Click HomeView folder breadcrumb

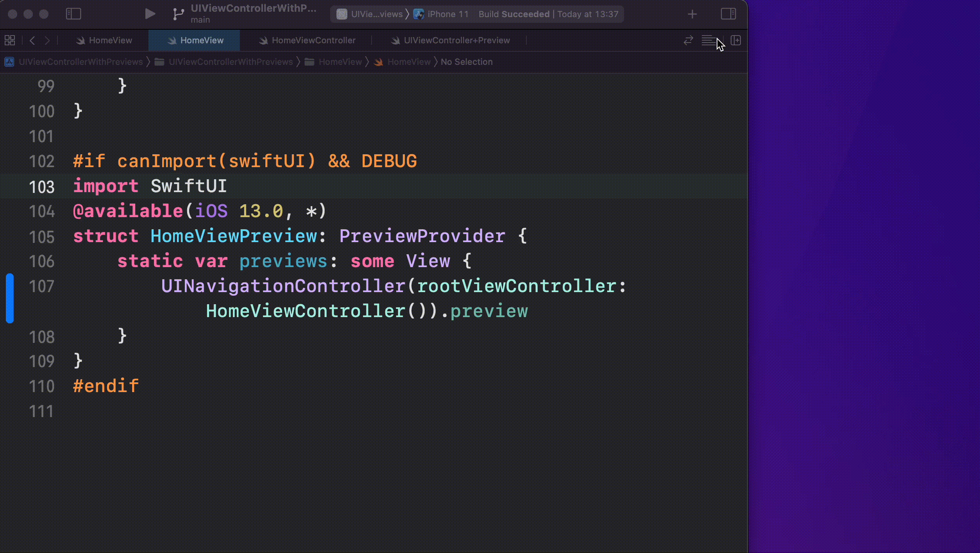(333, 62)
